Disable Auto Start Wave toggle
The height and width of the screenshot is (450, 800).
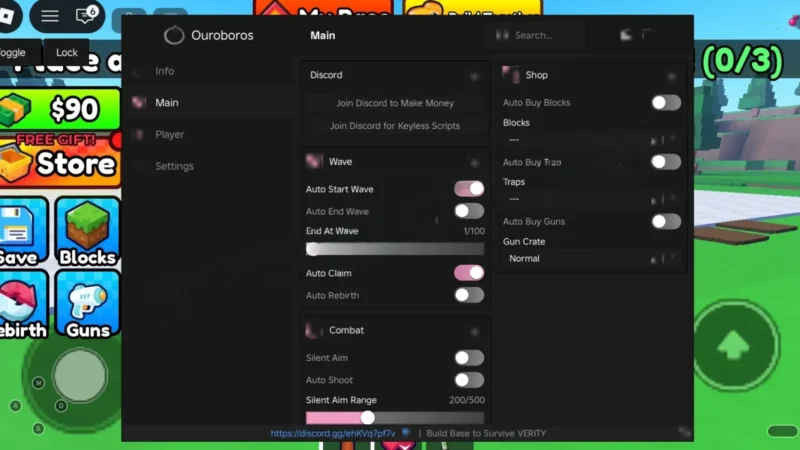pyautogui.click(x=469, y=189)
